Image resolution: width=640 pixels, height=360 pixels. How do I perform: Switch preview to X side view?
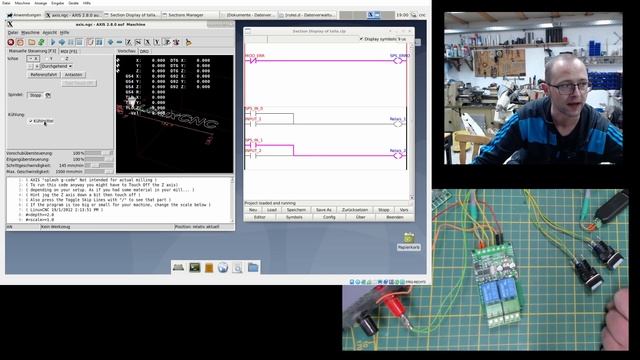coord(147,42)
